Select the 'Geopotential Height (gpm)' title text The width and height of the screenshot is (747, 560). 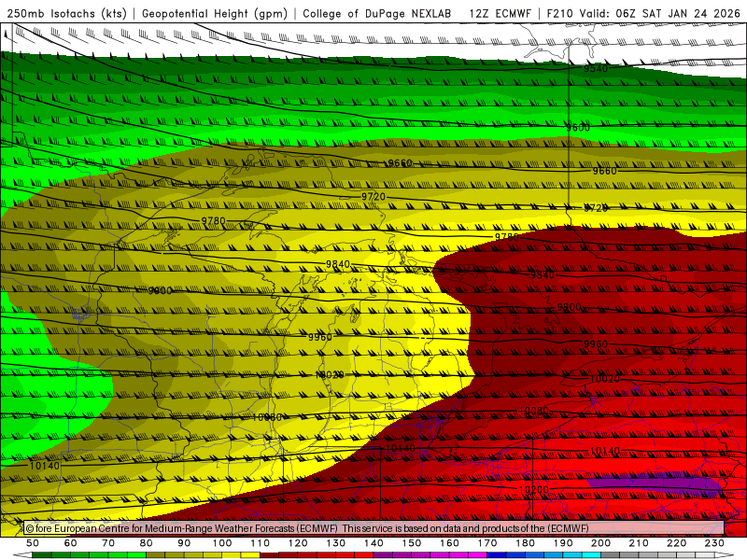215,14
